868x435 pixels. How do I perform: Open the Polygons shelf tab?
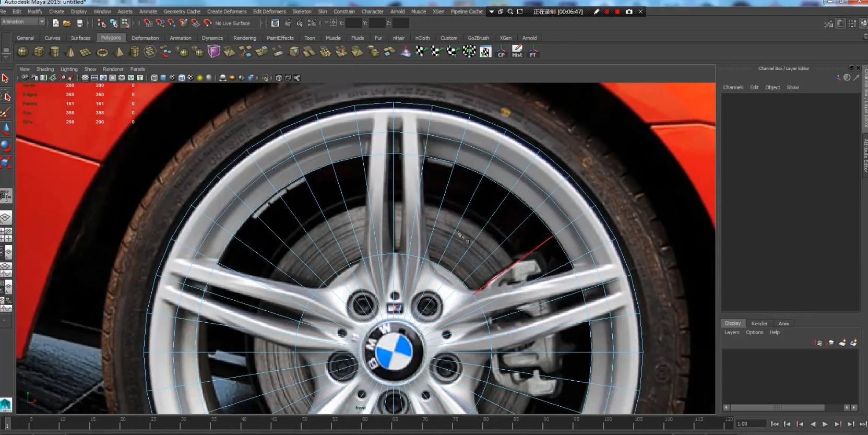(111, 38)
